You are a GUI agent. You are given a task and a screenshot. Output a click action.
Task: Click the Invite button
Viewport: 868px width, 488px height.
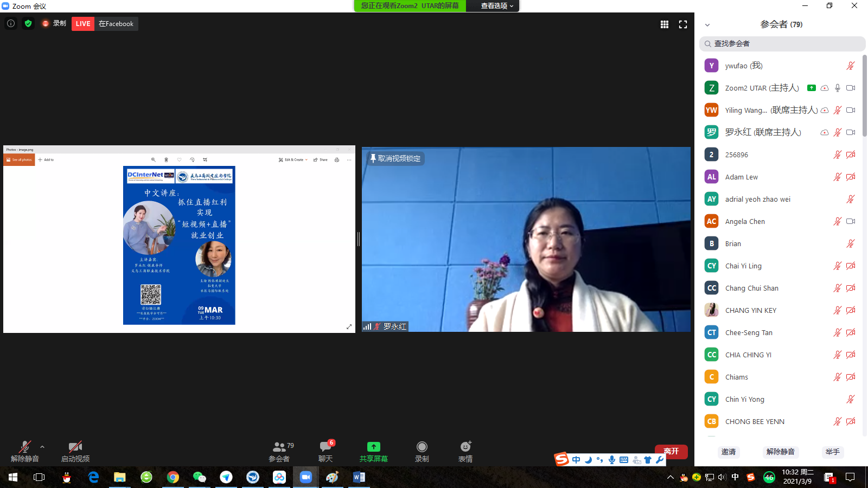coord(729,452)
